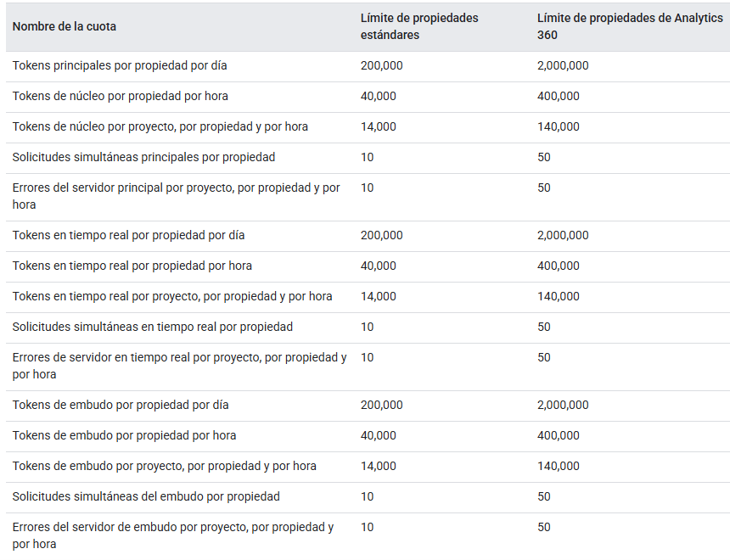The image size is (730, 560).
Task: Click 'Tokens de núcleo por propiedad por hora'
Action: pos(120,96)
